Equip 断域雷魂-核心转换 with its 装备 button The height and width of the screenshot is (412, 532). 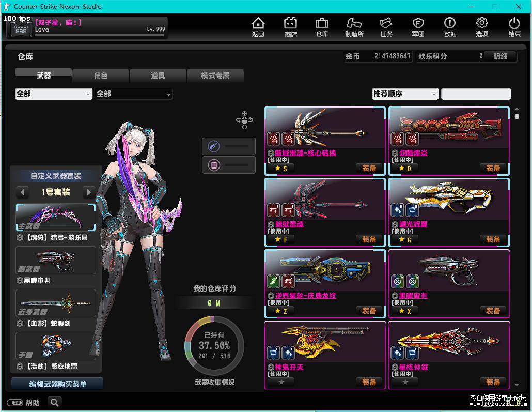369,168
